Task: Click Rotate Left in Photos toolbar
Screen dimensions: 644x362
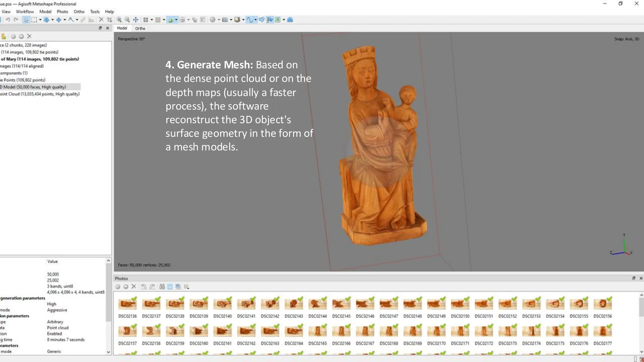Action: 144,287
